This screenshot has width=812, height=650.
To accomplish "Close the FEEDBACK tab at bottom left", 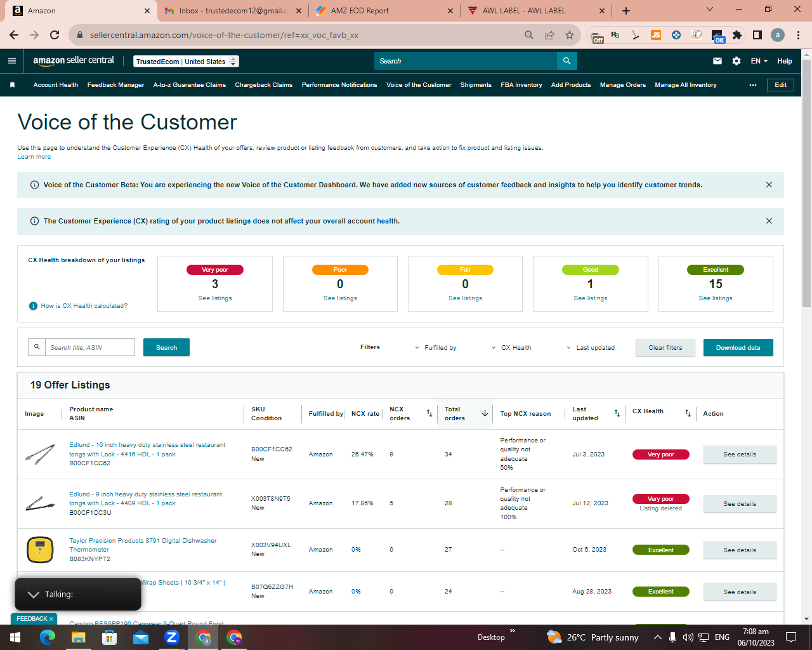I will click(51, 619).
